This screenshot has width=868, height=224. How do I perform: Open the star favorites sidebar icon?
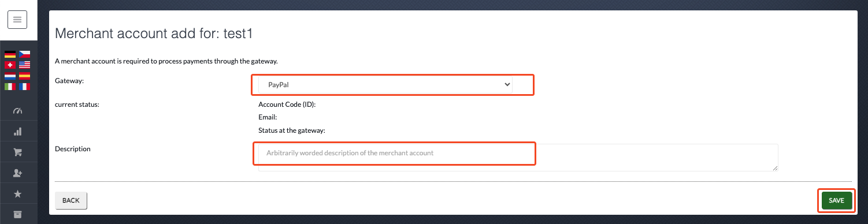pyautogui.click(x=17, y=194)
